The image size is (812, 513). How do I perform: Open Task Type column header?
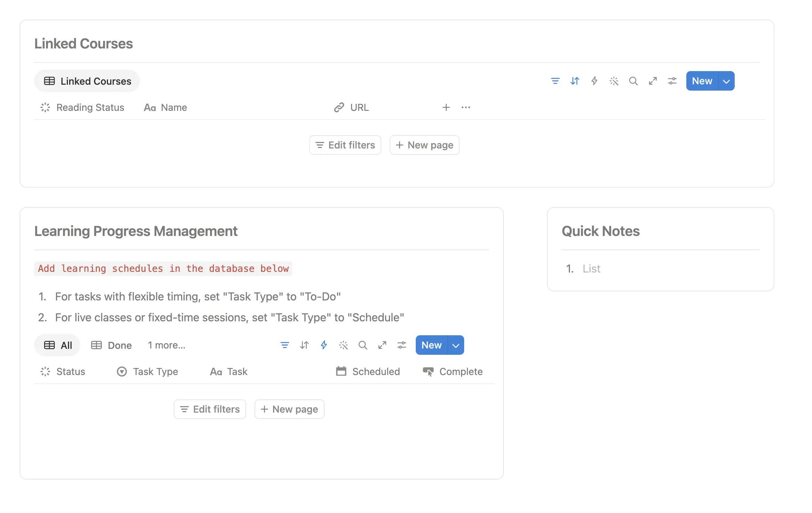[x=147, y=372]
